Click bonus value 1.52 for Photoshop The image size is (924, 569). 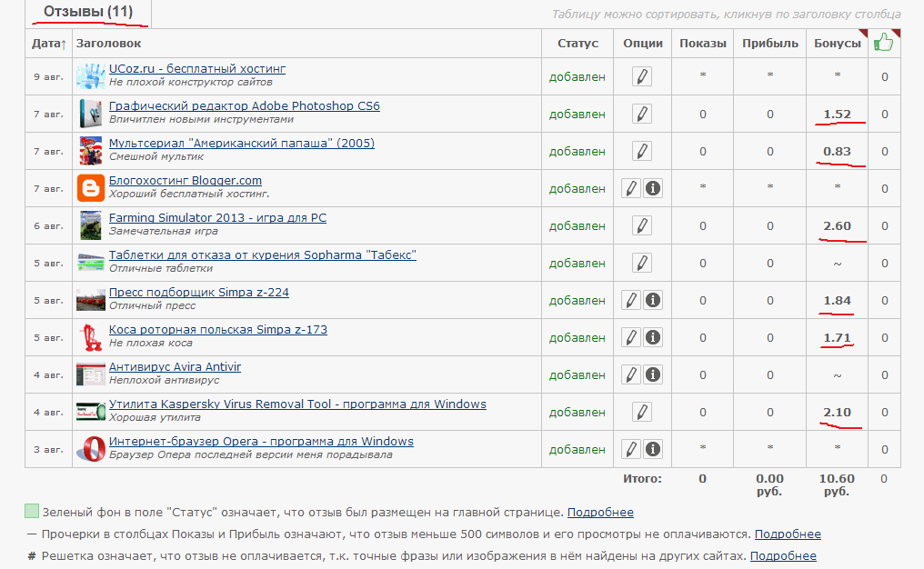(x=837, y=115)
